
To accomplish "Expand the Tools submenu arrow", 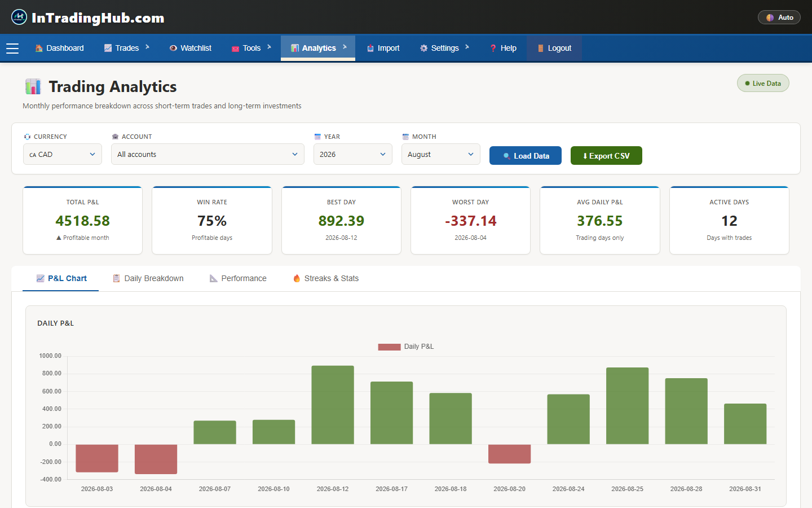I will [x=269, y=47].
